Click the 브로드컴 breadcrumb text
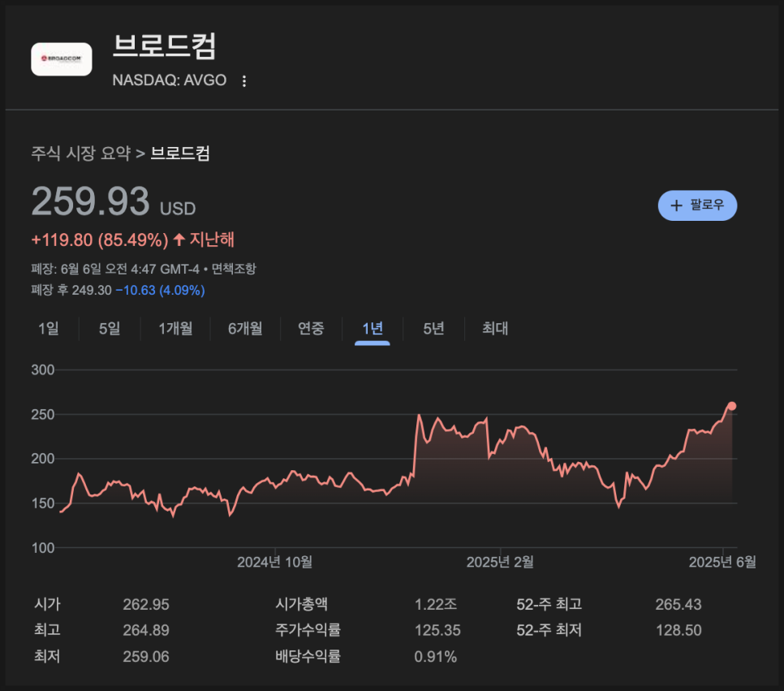This screenshot has height=691, width=784. pyautogui.click(x=180, y=153)
